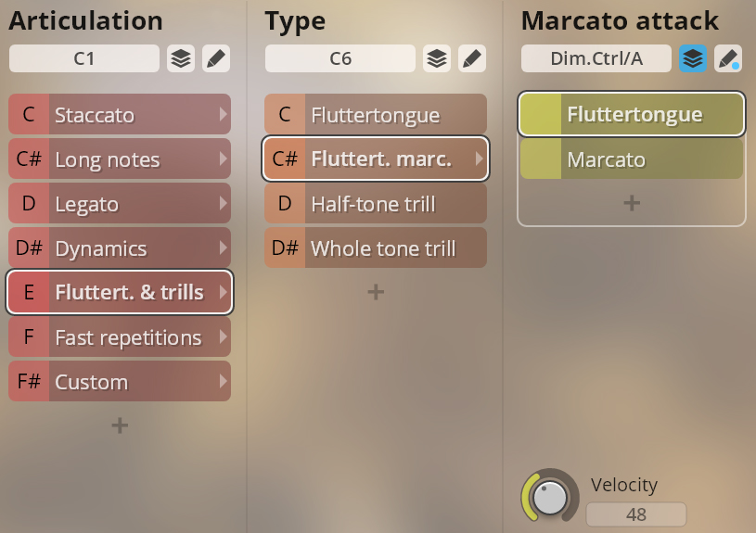Click the Velocity value field showing 48
This screenshot has width=756, height=533.
[x=636, y=514]
